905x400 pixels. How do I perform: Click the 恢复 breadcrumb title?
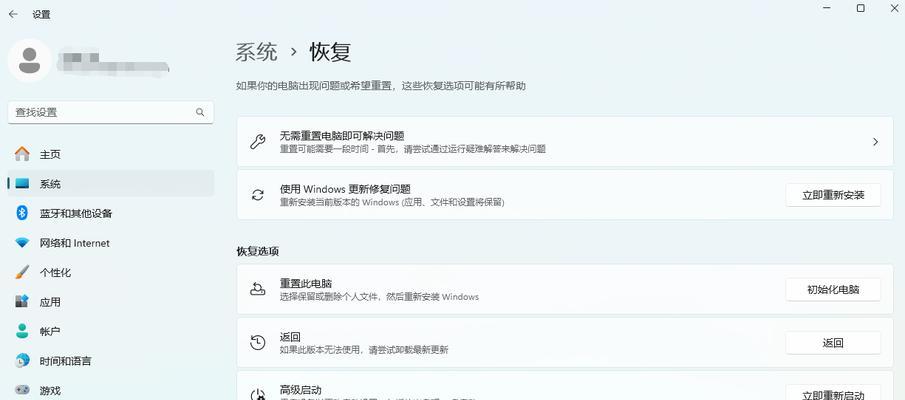[331, 52]
